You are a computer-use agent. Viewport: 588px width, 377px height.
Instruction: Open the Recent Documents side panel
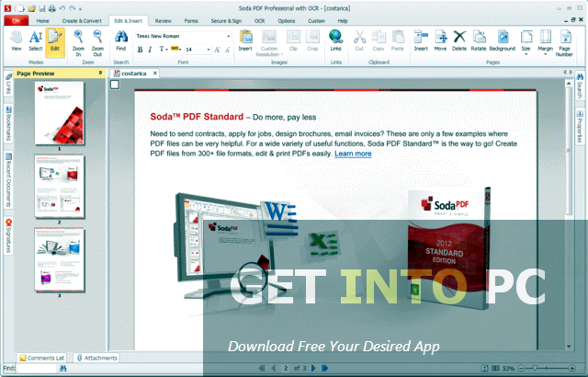(x=8, y=180)
